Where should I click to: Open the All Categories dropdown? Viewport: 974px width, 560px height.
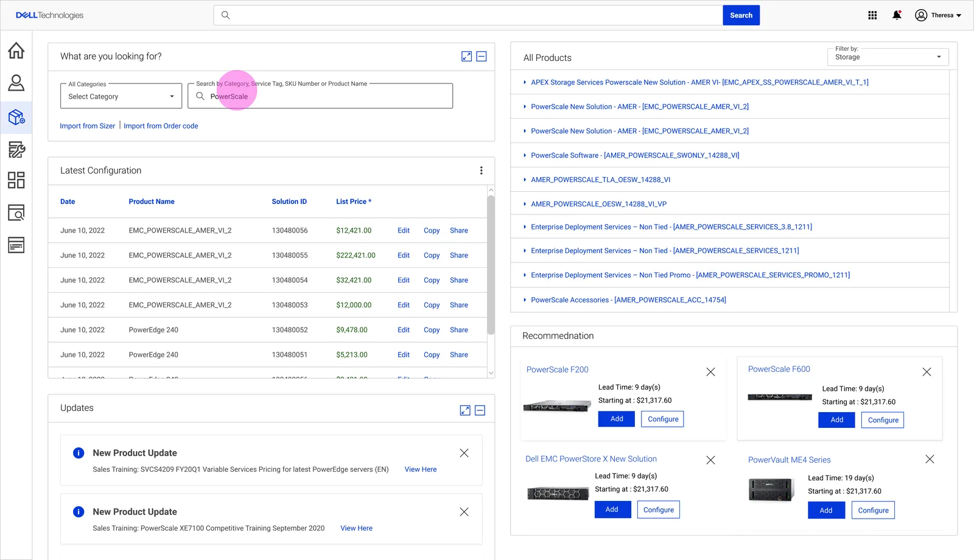click(121, 96)
